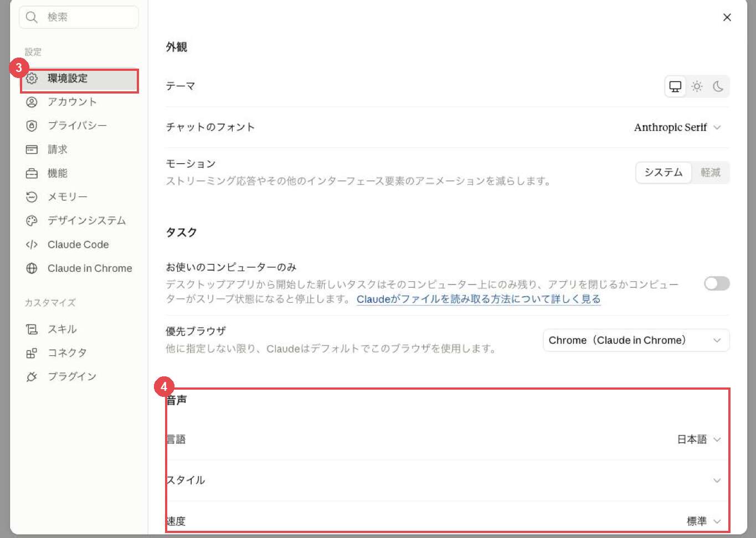The width and height of the screenshot is (756, 538).
Task: Set motion to 軽減
Action: (711, 173)
